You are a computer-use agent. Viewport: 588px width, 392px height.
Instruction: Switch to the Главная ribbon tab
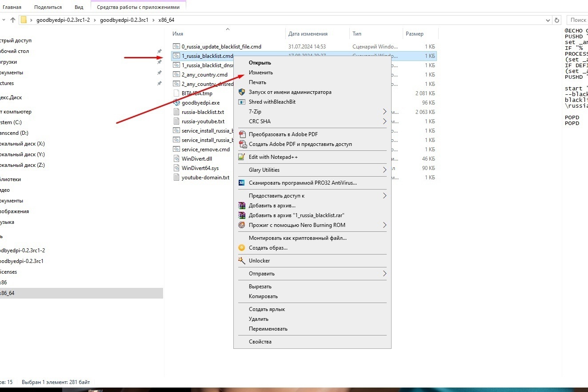pyautogui.click(x=12, y=7)
